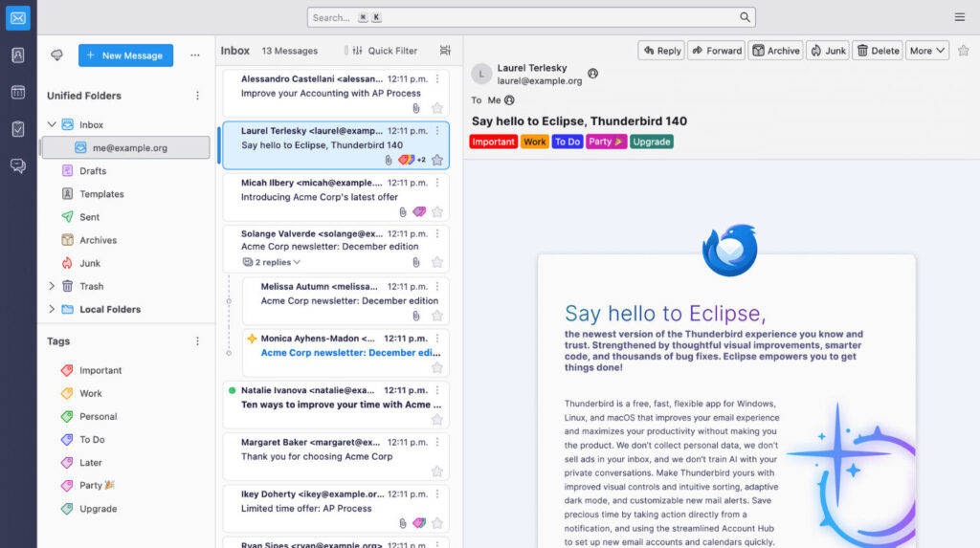Star the Melissa Autumn message
Viewport: 980px width, 548px height.
(x=437, y=316)
